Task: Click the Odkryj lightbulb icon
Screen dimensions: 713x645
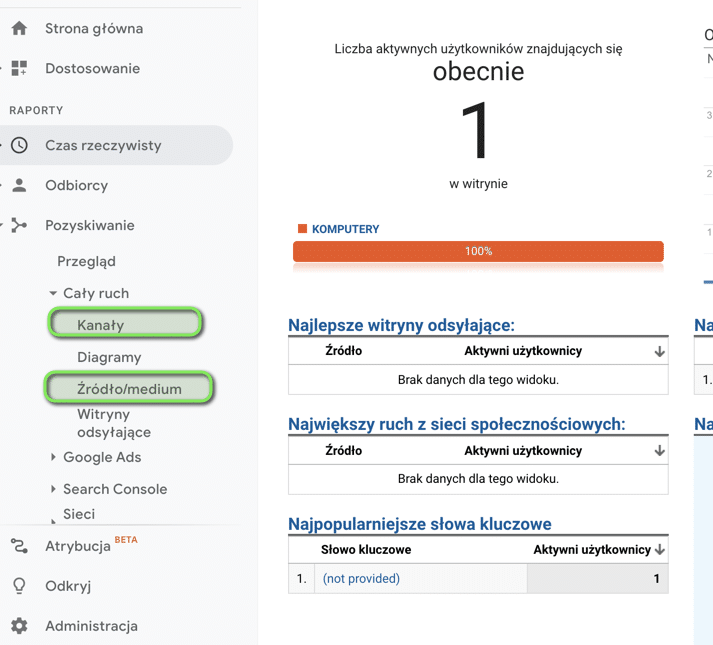Action: click(19, 586)
